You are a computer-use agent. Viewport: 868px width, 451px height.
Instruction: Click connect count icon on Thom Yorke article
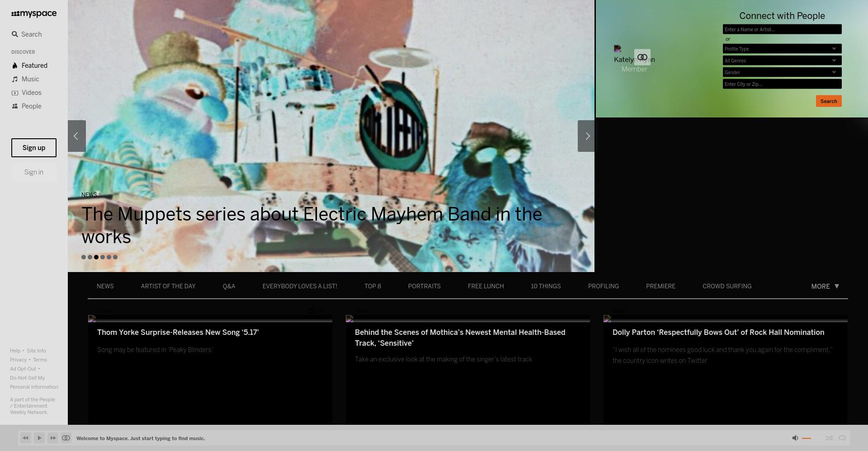311,311
